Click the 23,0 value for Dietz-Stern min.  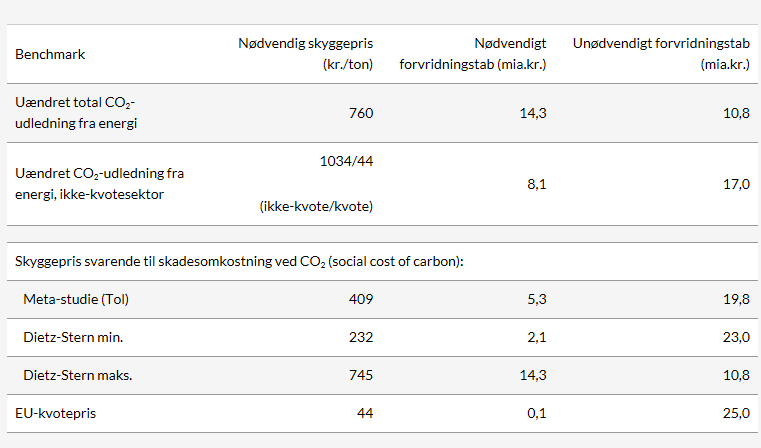[736, 337]
